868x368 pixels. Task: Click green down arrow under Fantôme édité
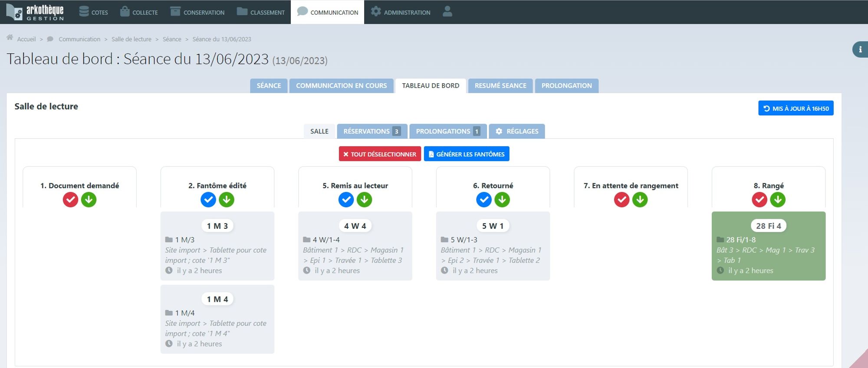227,200
